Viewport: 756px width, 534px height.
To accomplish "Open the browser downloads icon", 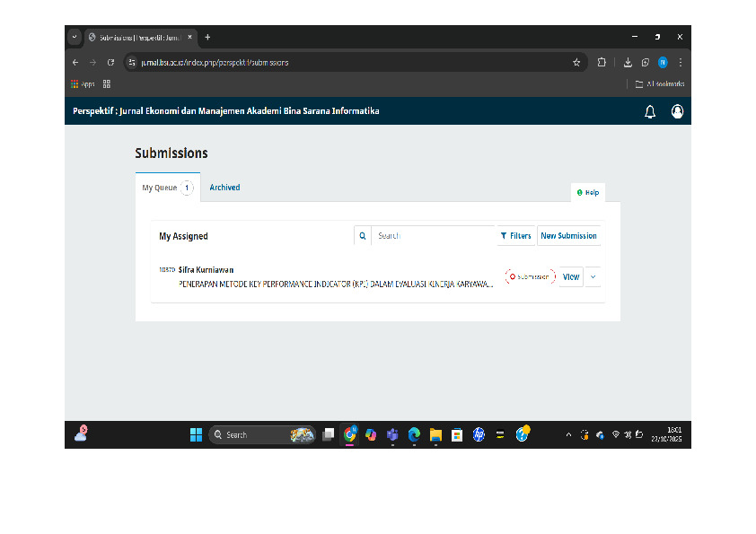I will click(x=628, y=62).
